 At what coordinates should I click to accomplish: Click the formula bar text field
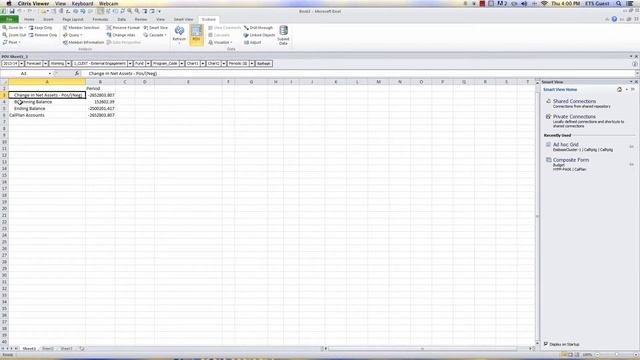(x=359, y=73)
